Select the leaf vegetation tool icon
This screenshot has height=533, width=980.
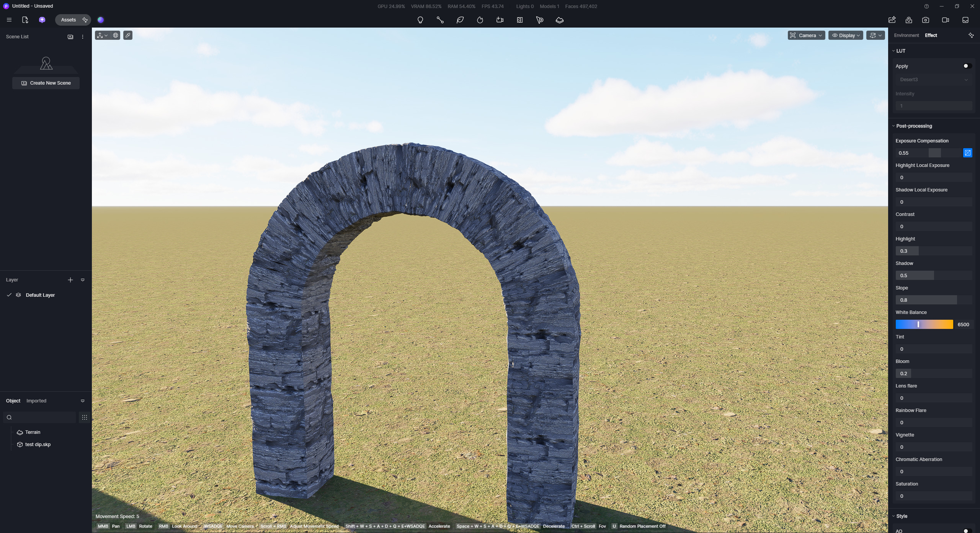point(460,20)
